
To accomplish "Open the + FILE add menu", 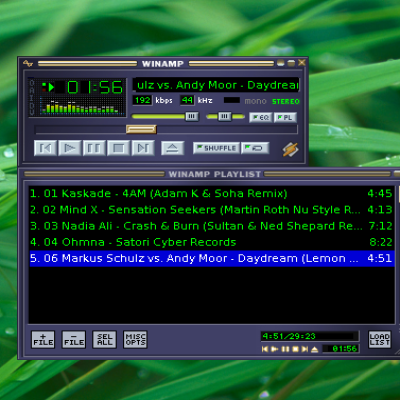I will [x=43, y=339].
